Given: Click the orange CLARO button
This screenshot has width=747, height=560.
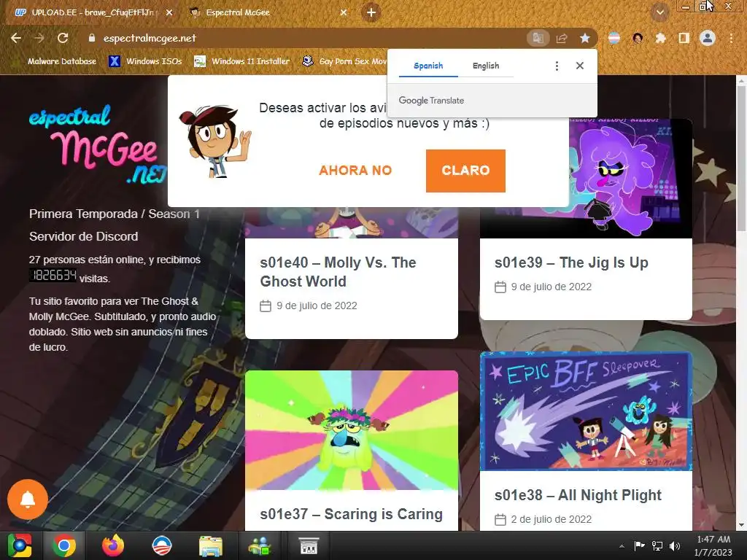Looking at the screenshot, I should click(x=465, y=171).
